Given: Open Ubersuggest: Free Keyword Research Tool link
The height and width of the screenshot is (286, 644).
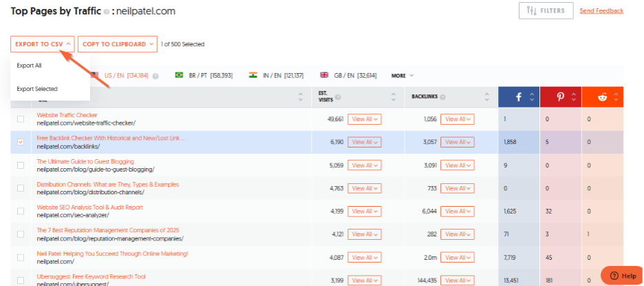Looking at the screenshot, I should click(x=92, y=276).
